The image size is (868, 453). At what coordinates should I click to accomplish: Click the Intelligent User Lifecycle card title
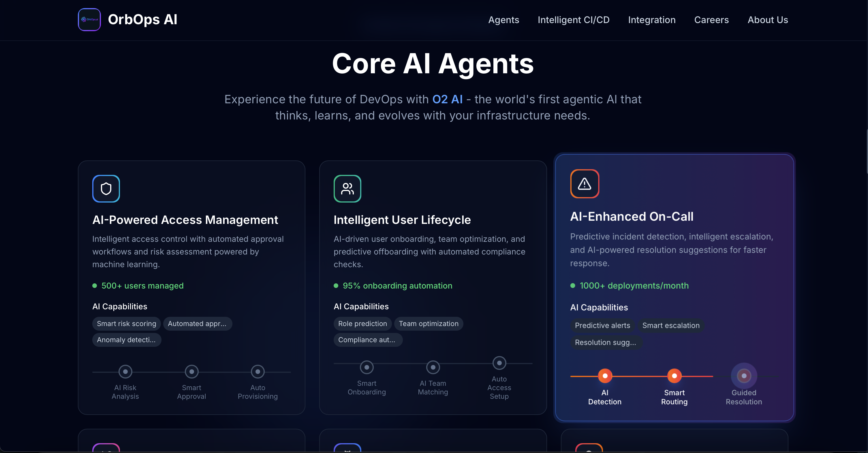point(402,220)
